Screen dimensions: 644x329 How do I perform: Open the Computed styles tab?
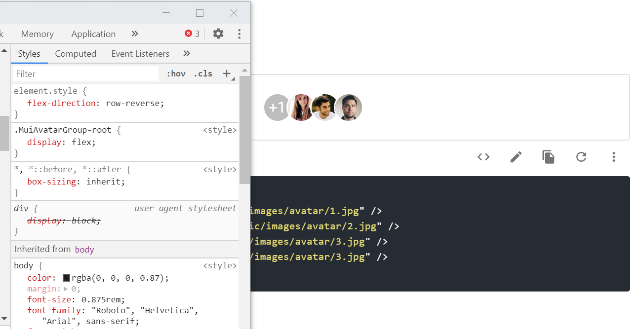pos(76,53)
